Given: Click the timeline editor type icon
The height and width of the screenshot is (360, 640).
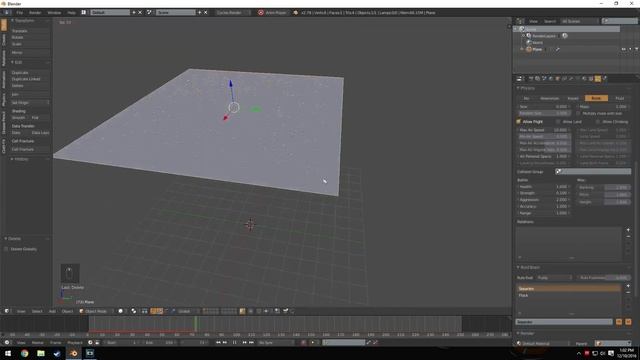Looking at the screenshot, I should [x=7, y=342].
